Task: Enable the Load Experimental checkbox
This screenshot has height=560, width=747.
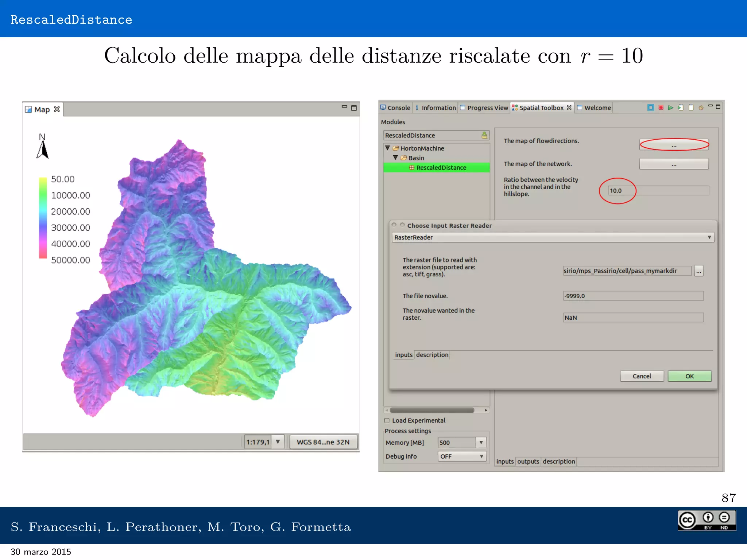Action: pyautogui.click(x=387, y=420)
